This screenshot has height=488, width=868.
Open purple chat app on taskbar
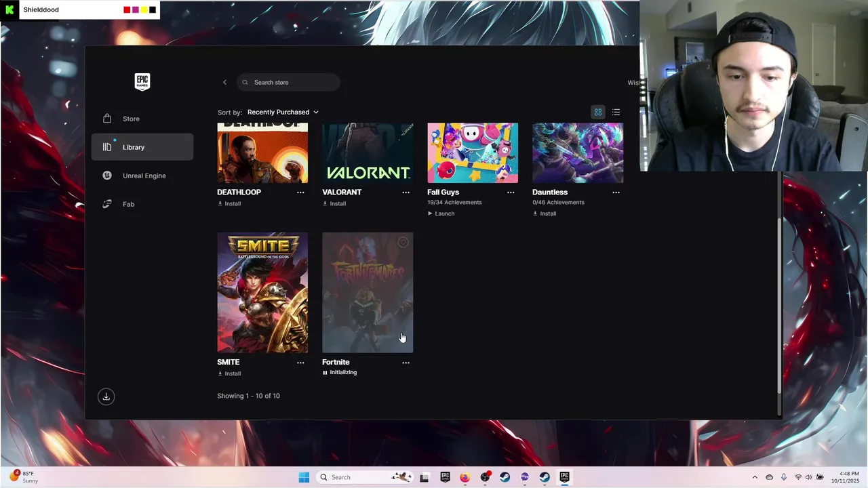524,477
